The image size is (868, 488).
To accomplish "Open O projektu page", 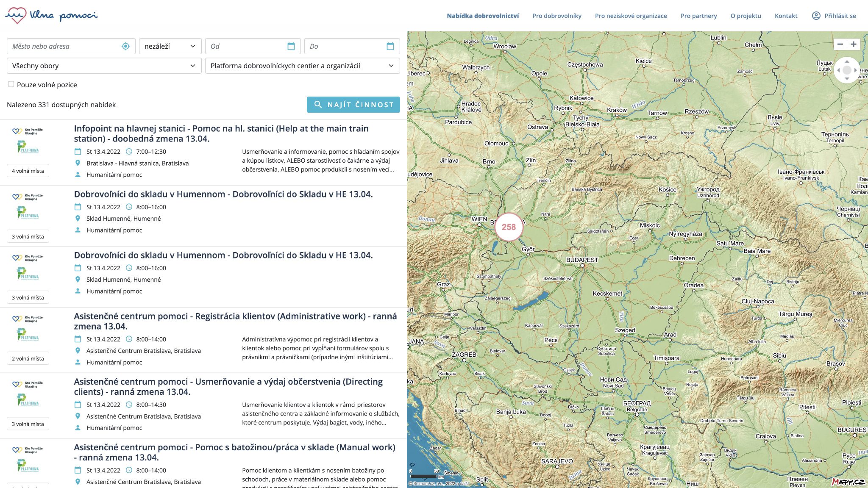I will 746,16.
